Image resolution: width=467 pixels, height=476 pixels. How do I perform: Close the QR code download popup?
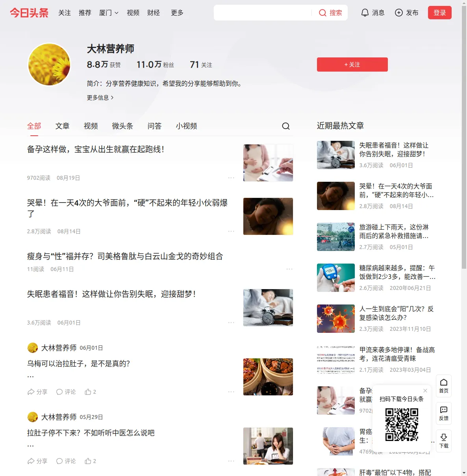tap(425, 391)
